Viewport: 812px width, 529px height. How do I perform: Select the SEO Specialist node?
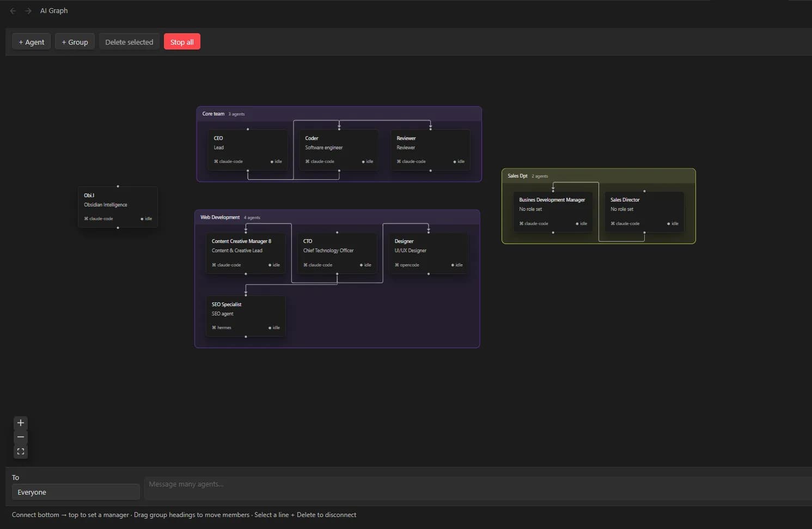[246, 316]
